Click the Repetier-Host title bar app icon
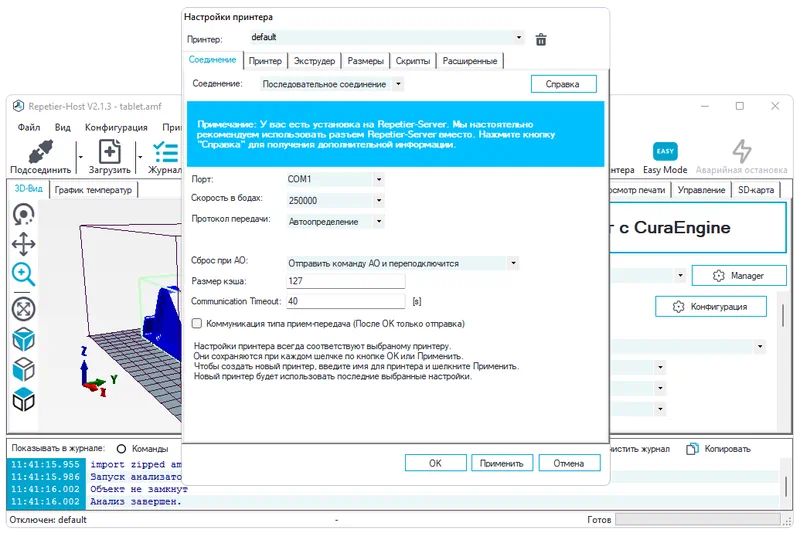The height and width of the screenshot is (533, 800). [x=18, y=106]
